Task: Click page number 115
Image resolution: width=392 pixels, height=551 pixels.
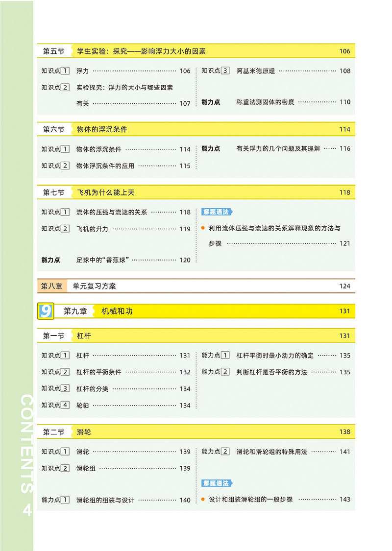Action: [185, 166]
